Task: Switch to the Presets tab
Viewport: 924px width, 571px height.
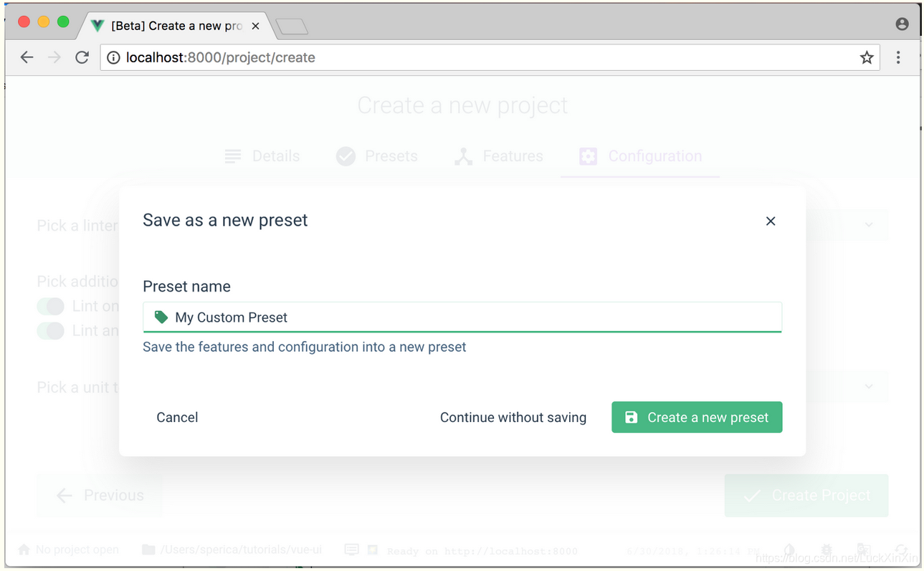Action: [377, 156]
